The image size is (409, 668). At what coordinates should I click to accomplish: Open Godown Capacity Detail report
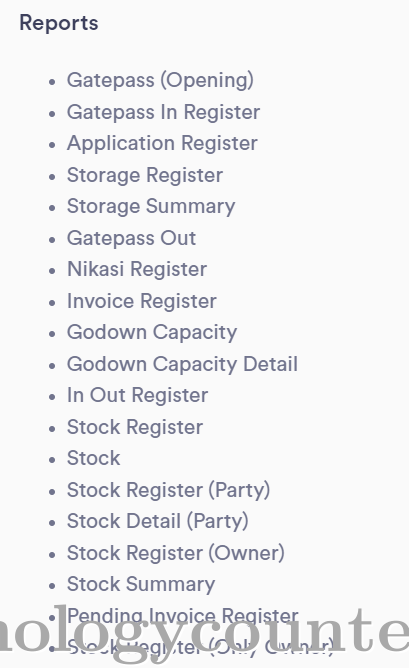click(x=182, y=364)
